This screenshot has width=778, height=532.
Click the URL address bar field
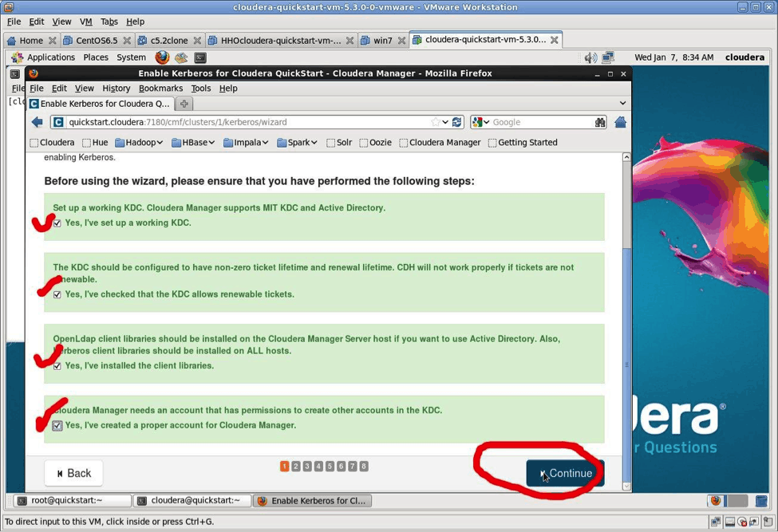(x=247, y=122)
